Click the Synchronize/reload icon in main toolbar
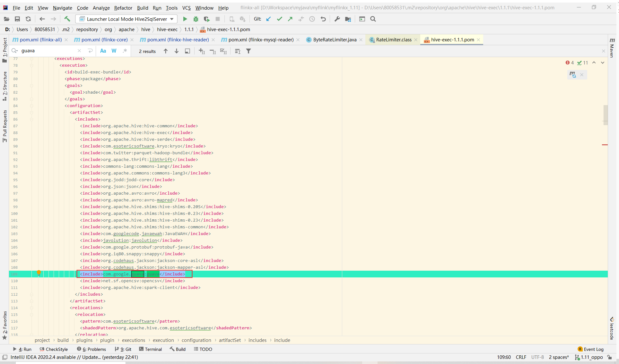This screenshot has width=619, height=364. click(x=28, y=19)
